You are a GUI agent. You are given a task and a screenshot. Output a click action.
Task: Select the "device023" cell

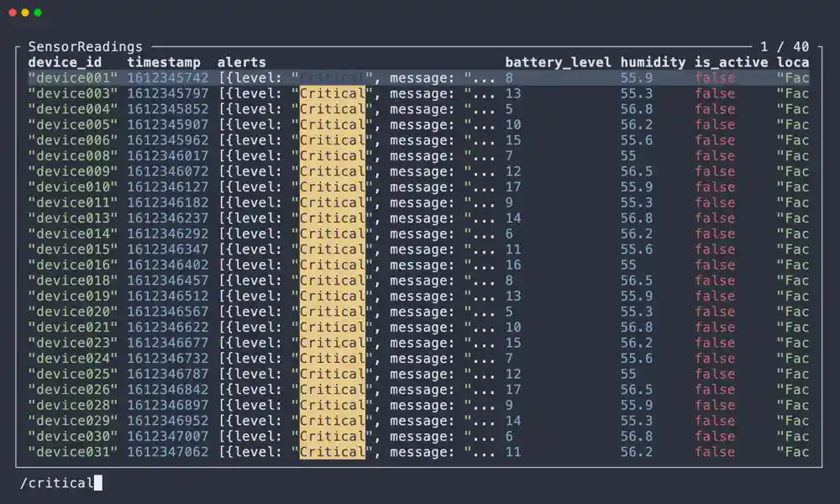tap(73, 343)
